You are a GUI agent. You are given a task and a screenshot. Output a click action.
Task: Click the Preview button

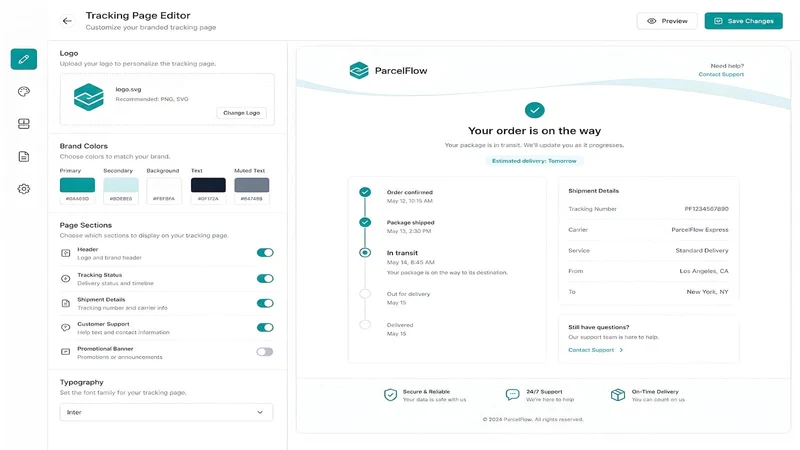pos(667,21)
